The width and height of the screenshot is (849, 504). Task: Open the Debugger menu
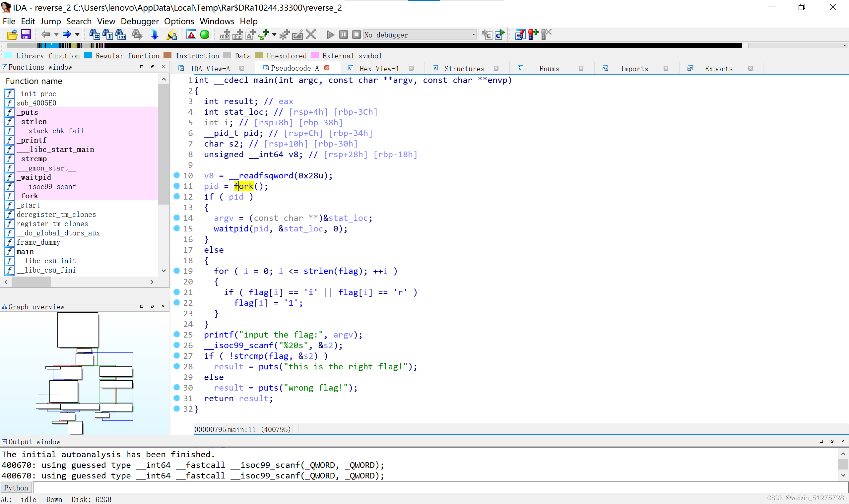[140, 22]
